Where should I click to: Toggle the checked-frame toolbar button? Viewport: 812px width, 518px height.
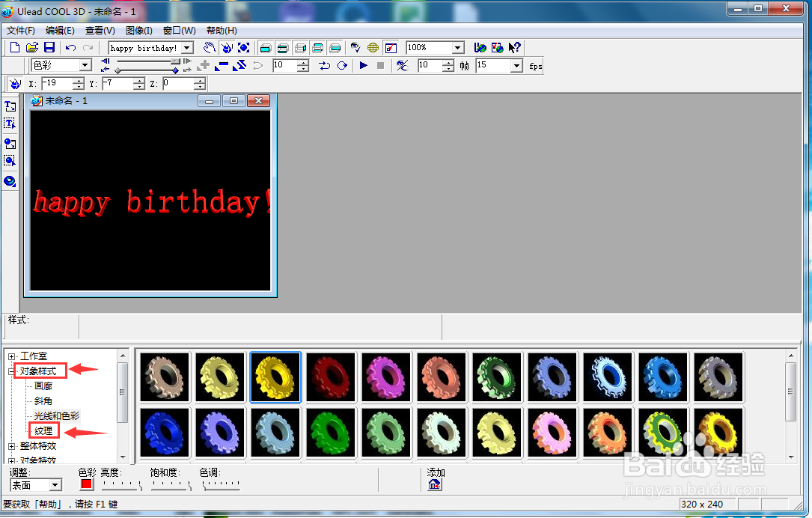[391, 48]
